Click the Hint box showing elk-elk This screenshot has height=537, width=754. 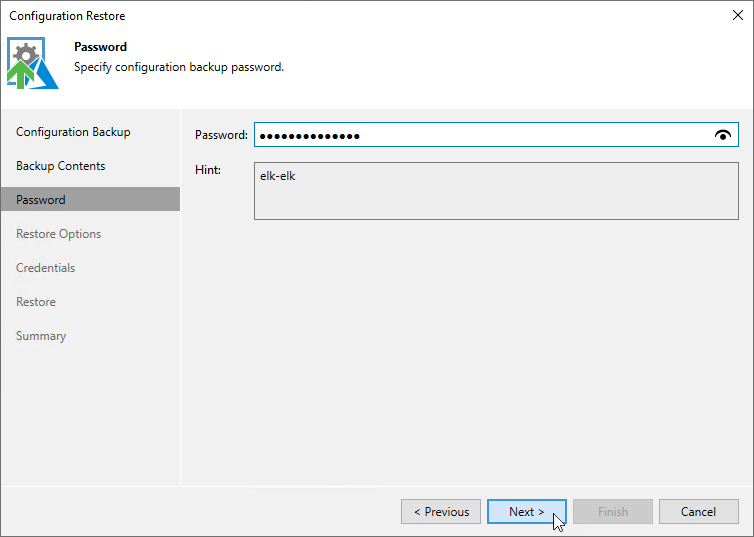[496, 191]
